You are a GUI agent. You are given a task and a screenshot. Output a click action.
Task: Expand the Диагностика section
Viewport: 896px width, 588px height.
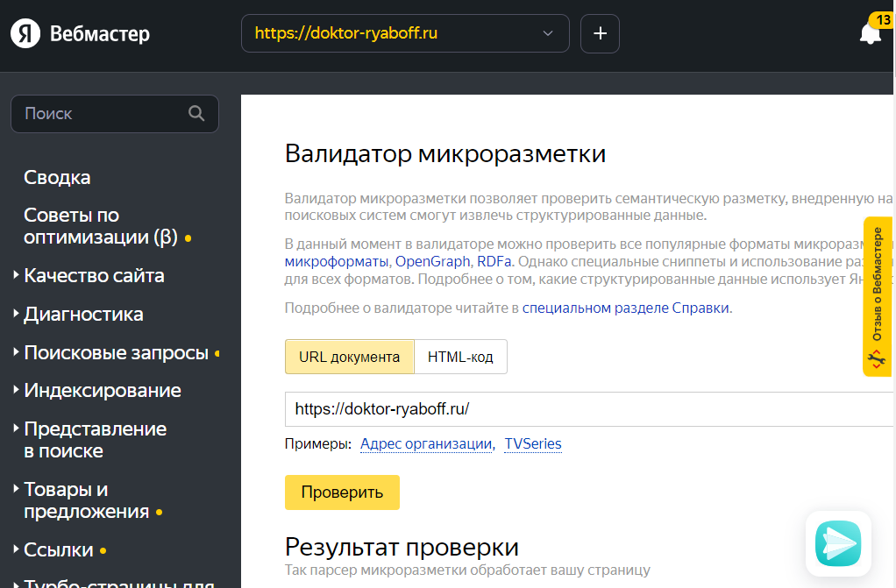(x=83, y=315)
